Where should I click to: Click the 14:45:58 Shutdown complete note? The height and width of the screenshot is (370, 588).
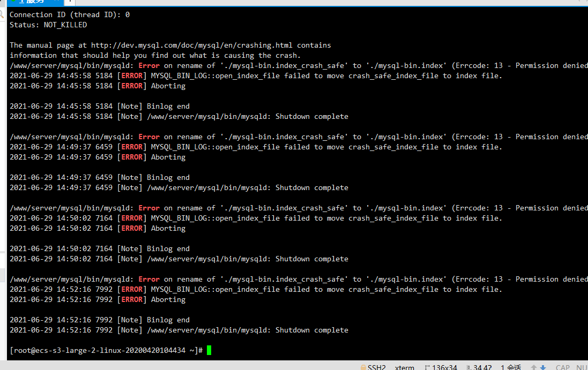179,116
